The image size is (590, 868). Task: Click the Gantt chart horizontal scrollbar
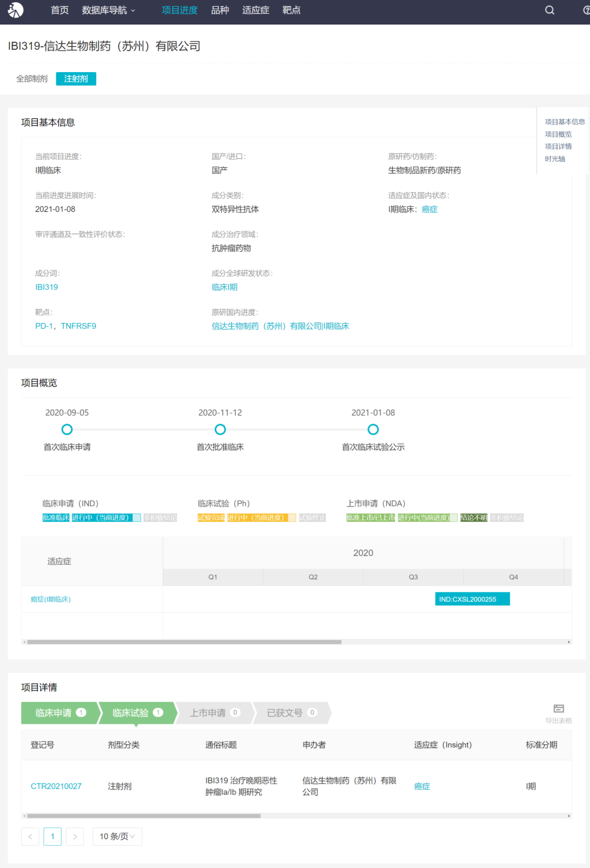click(184, 642)
